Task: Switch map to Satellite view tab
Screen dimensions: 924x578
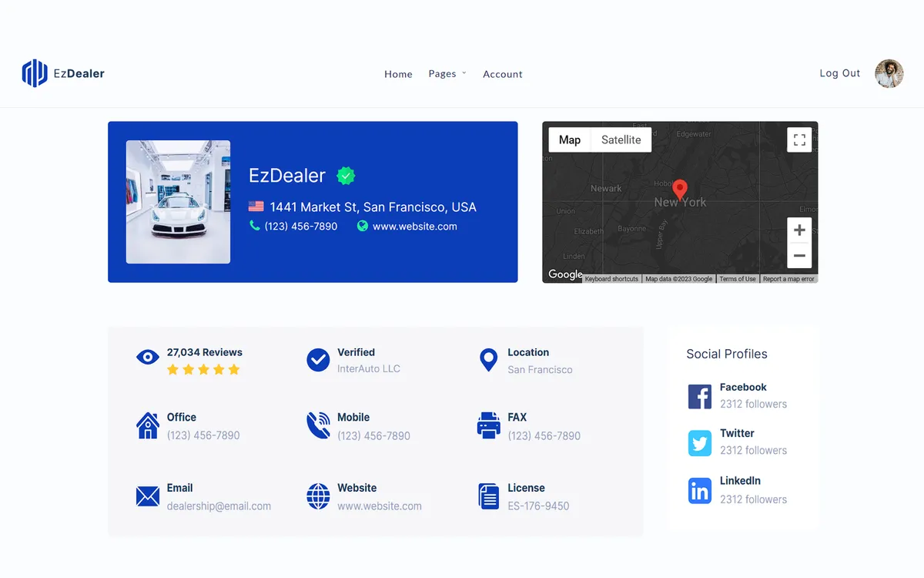Action: tap(621, 139)
